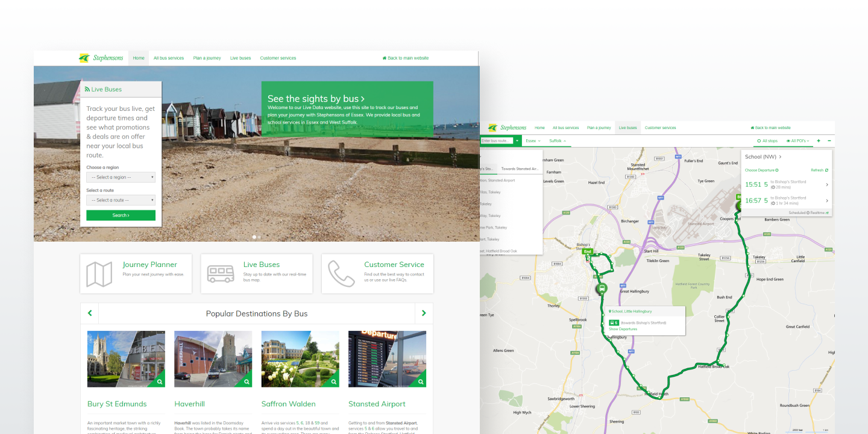Click the 'Enter bus route' input field
This screenshot has height=434, width=868.
coord(497,141)
